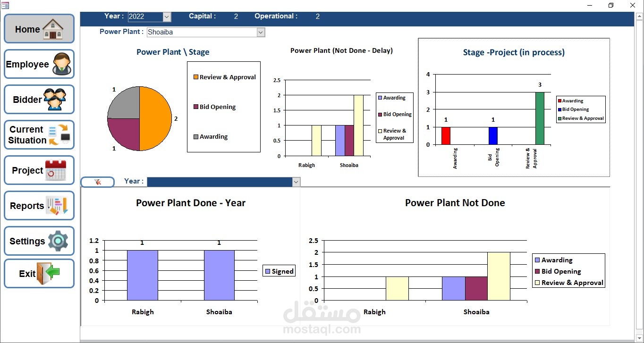
Task: Click 'Power Plant (Not Done - Delay)' title
Action: pos(341,50)
